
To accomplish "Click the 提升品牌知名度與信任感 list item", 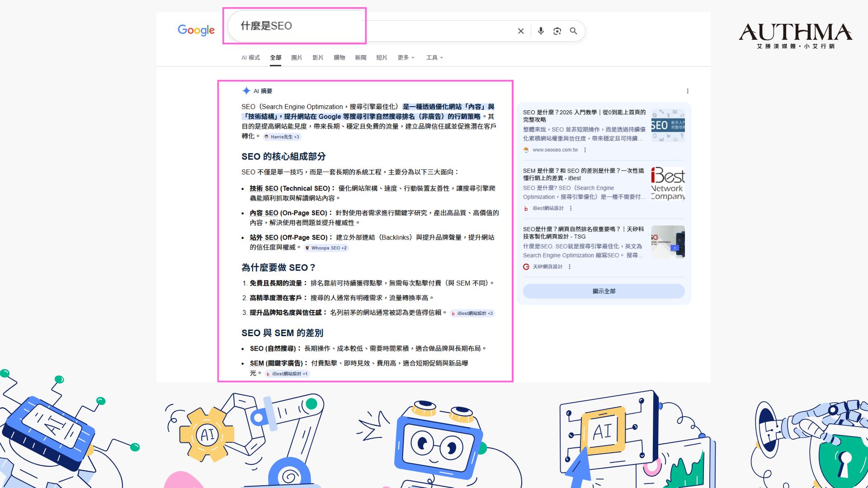I will click(349, 313).
